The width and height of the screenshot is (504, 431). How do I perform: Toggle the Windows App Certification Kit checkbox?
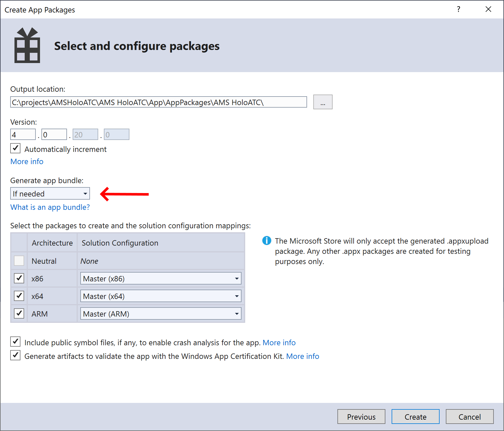(x=15, y=355)
